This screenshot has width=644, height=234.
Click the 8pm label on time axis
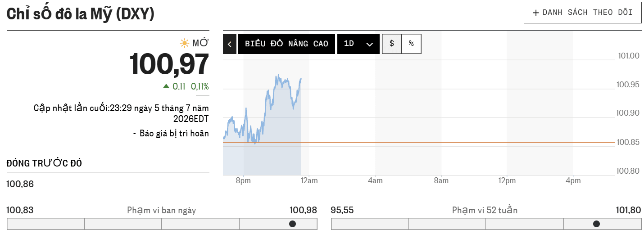click(243, 181)
